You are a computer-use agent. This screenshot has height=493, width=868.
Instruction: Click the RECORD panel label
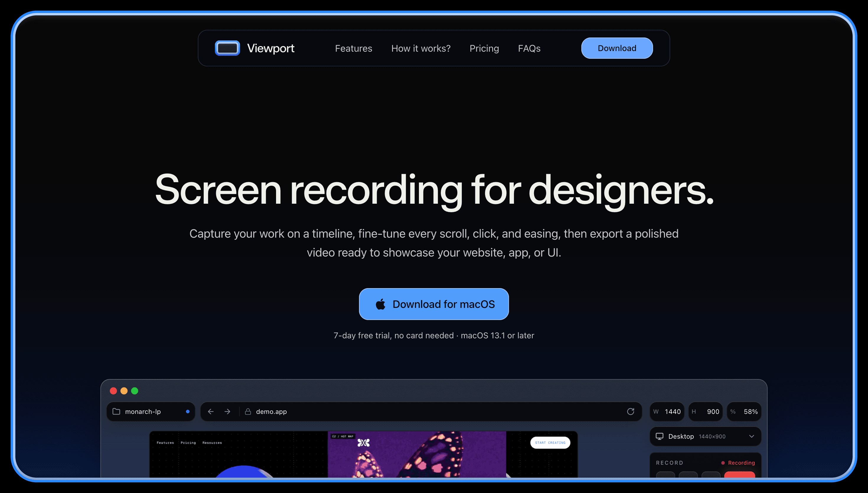pos(669,463)
